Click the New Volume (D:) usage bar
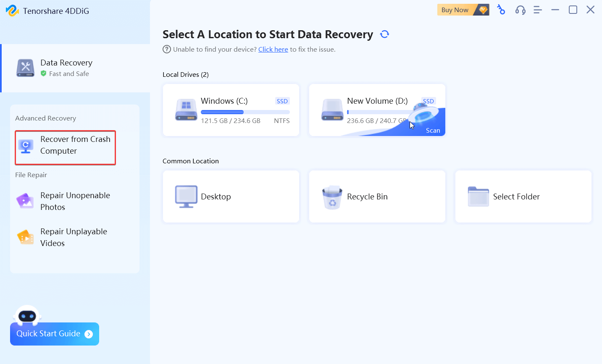The image size is (602, 364). coord(378,112)
